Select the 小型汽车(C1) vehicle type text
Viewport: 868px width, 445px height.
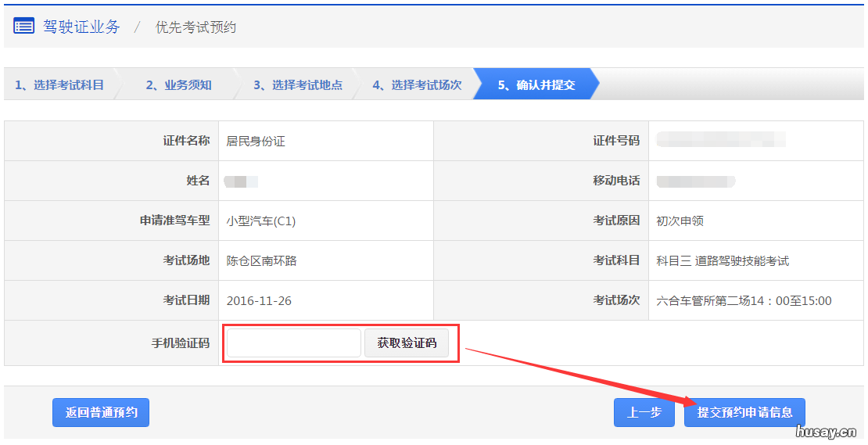click(x=261, y=221)
